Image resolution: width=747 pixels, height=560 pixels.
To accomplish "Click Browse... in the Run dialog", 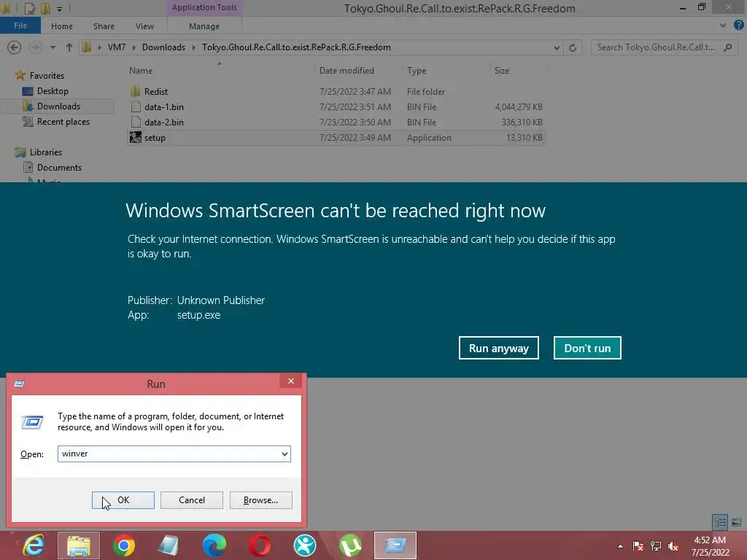I will pos(260,500).
